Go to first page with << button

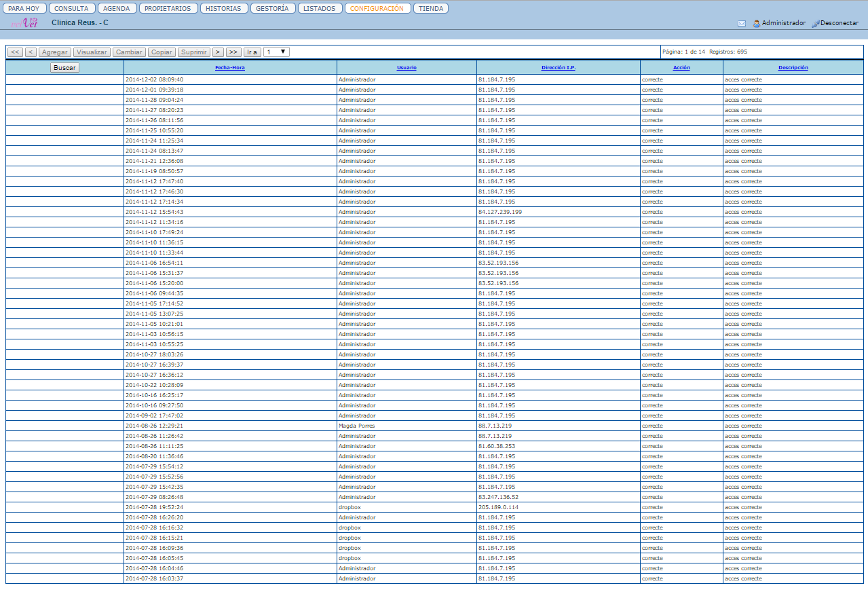(x=15, y=52)
